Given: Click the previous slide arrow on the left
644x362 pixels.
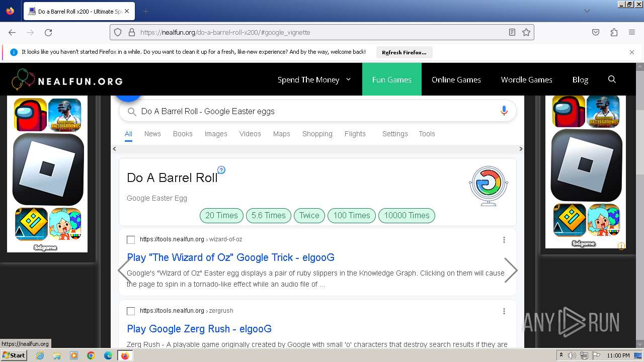Looking at the screenshot, I should (x=124, y=270).
